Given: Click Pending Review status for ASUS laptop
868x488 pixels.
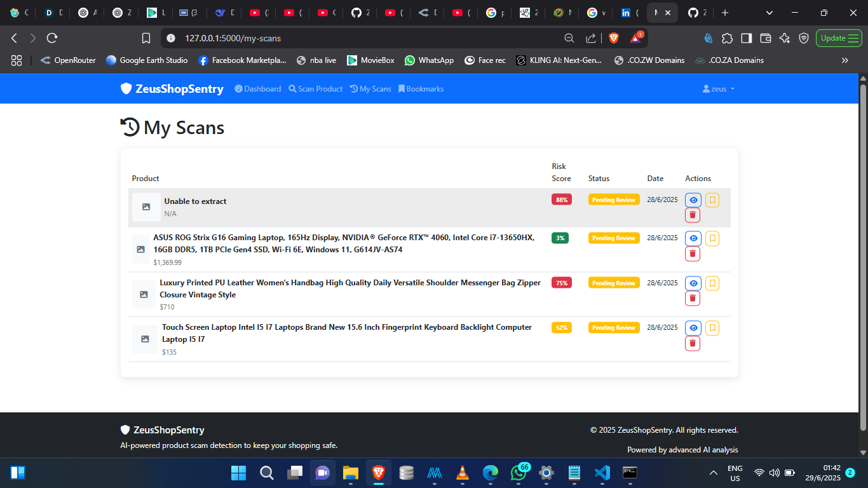Looking at the screenshot, I should point(614,238).
